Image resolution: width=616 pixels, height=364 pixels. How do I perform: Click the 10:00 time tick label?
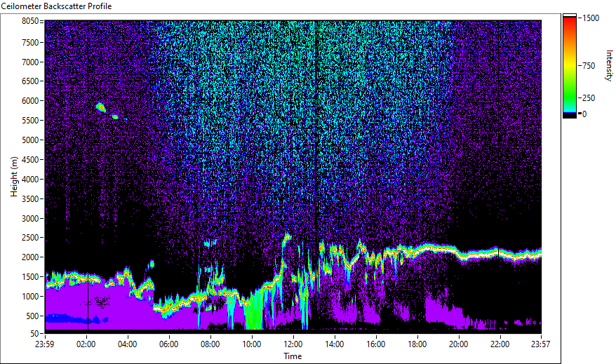251,344
